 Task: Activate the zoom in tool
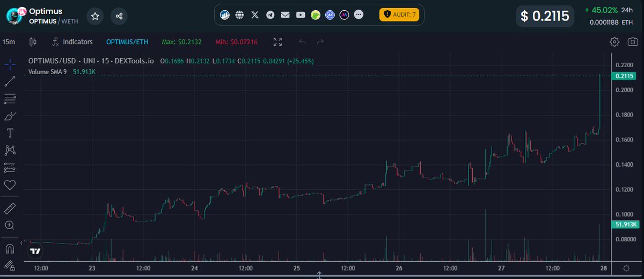pos(9,225)
